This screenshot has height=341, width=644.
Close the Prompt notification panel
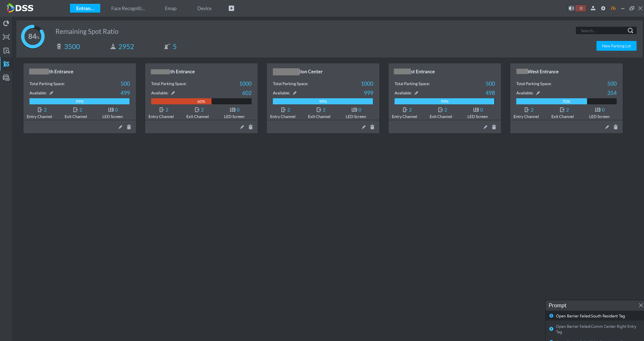click(641, 305)
